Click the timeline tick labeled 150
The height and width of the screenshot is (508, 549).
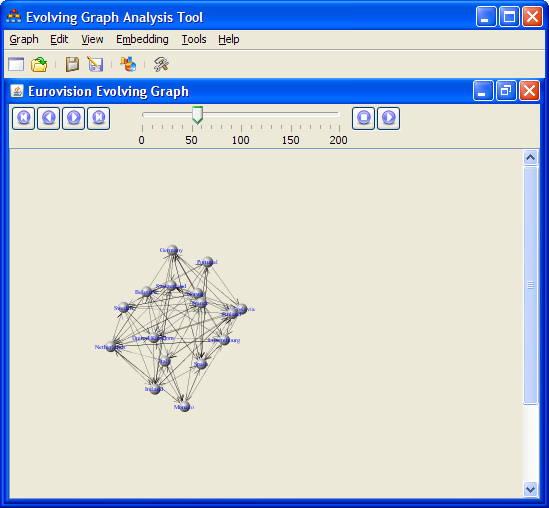click(290, 140)
